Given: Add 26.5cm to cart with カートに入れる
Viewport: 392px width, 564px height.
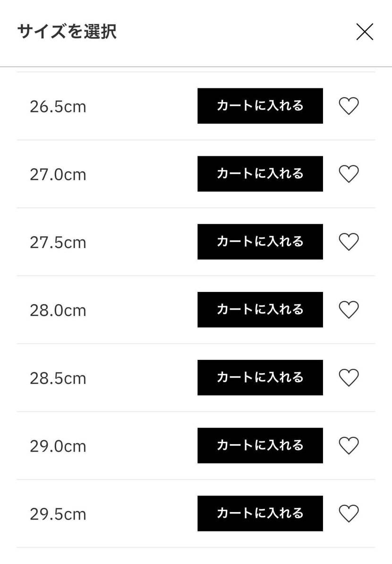Looking at the screenshot, I should pyautogui.click(x=260, y=106).
